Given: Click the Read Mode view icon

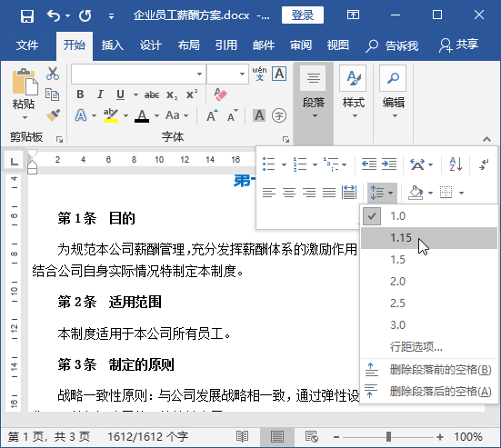Looking at the screenshot, I should [x=242, y=436].
